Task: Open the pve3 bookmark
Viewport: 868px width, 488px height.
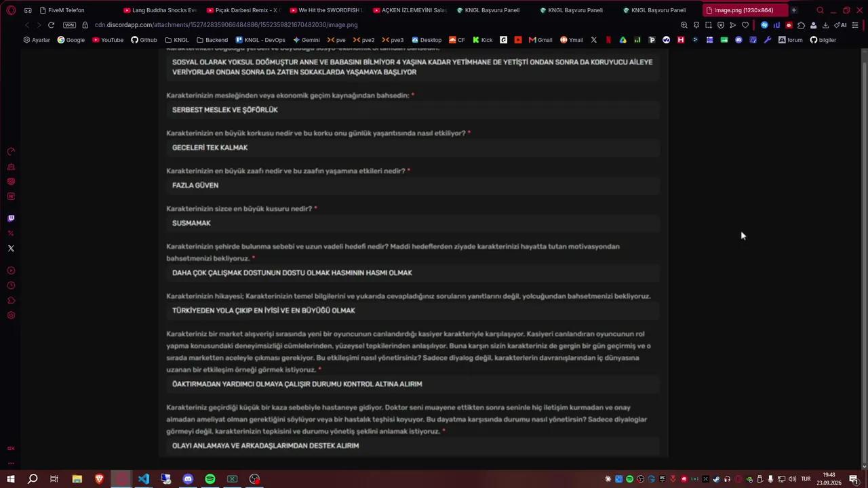Action: click(393, 40)
